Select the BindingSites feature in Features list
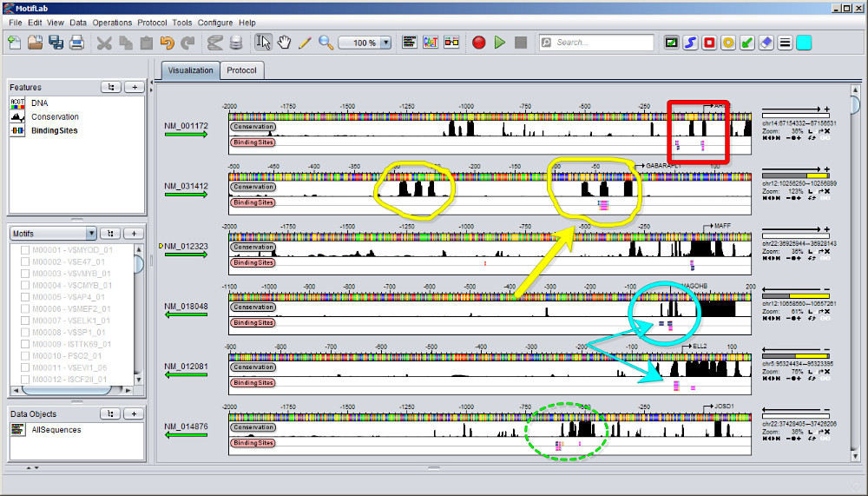This screenshot has height=496, width=868. (x=54, y=131)
